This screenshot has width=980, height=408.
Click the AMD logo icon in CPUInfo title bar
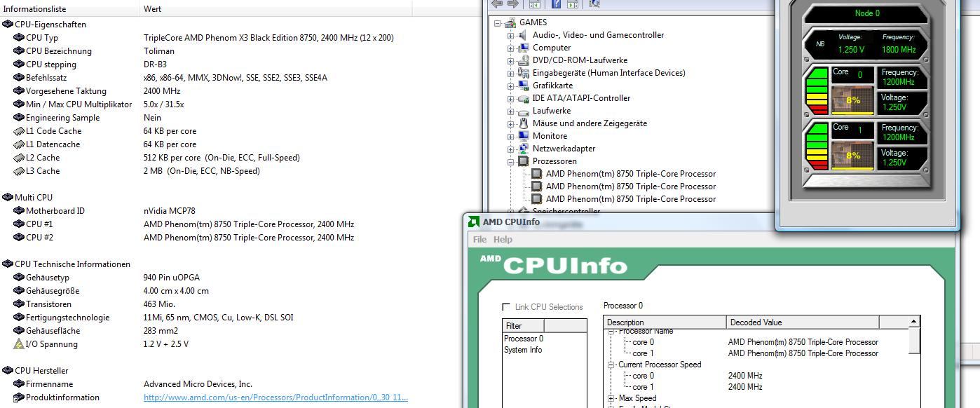474,222
